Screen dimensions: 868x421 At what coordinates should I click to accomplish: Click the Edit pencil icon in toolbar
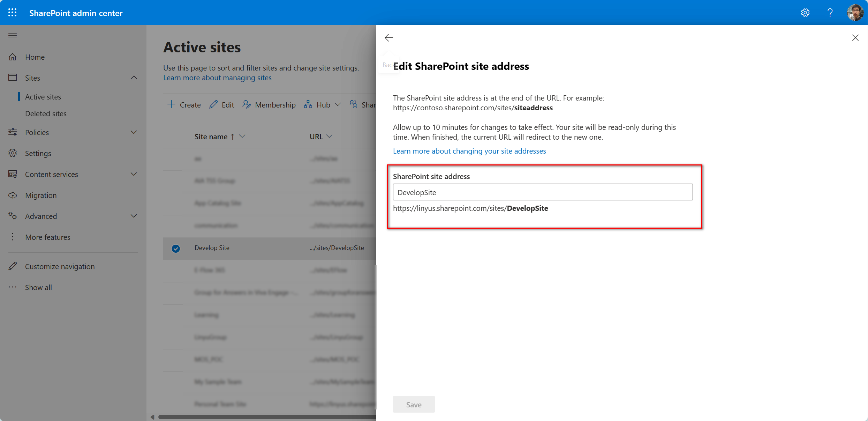(x=213, y=104)
